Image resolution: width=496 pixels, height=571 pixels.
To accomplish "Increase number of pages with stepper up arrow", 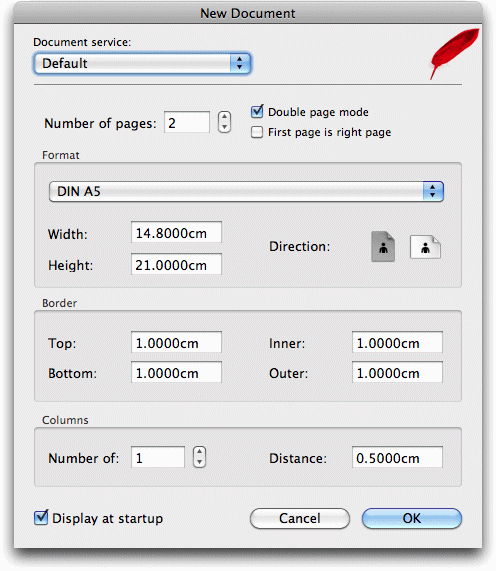I will (x=224, y=117).
